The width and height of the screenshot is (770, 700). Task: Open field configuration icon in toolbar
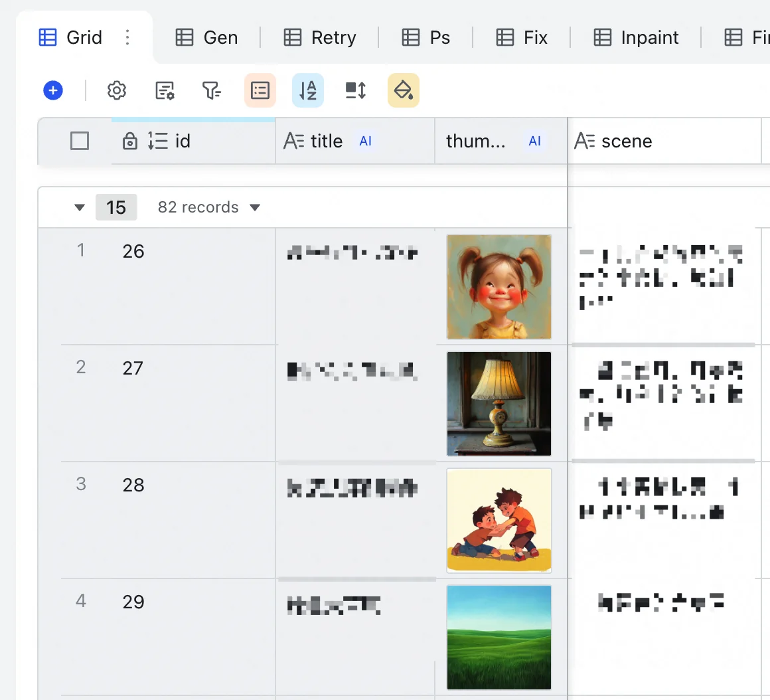coord(165,90)
